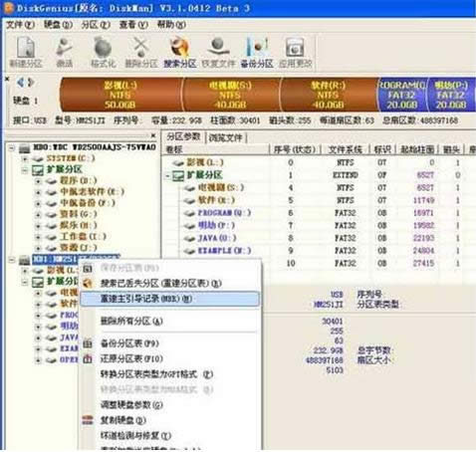
Task: Collapse the HD0 WDC disk tree node
Action: [12, 148]
